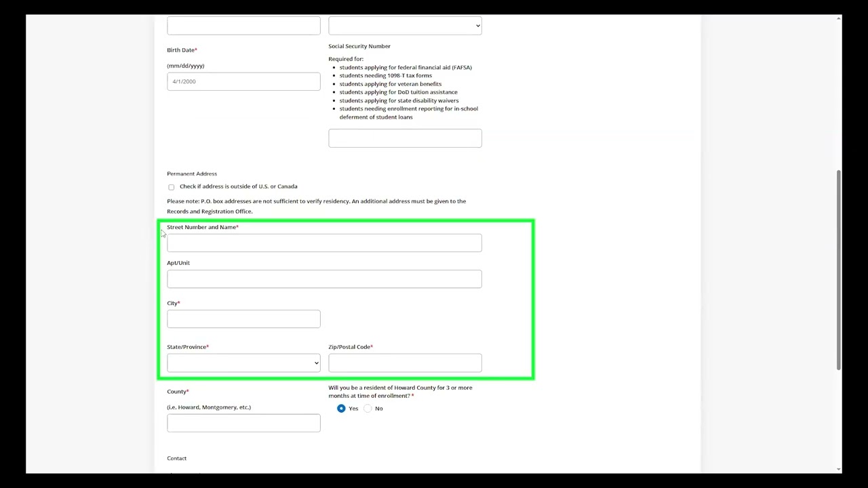868x488 pixels.
Task: Click 'students applying for state disability waivers' text
Action: pyautogui.click(x=399, y=100)
